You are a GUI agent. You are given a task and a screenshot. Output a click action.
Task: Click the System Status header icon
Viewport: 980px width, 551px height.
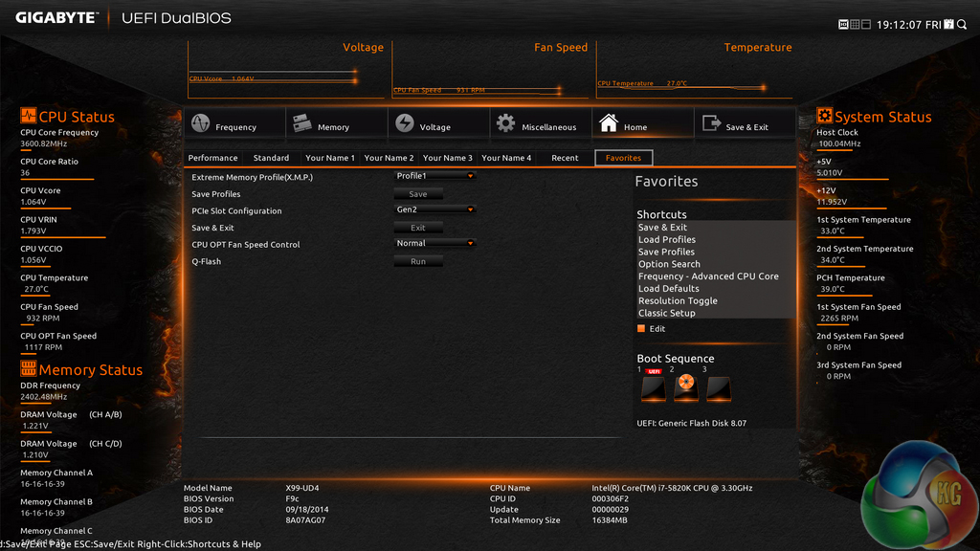824,116
